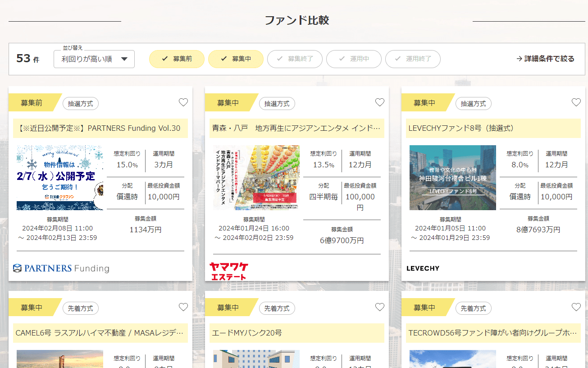The width and height of the screenshot is (588, 368).
Task: Click the ファンド比較 page heading
Action: (x=297, y=20)
